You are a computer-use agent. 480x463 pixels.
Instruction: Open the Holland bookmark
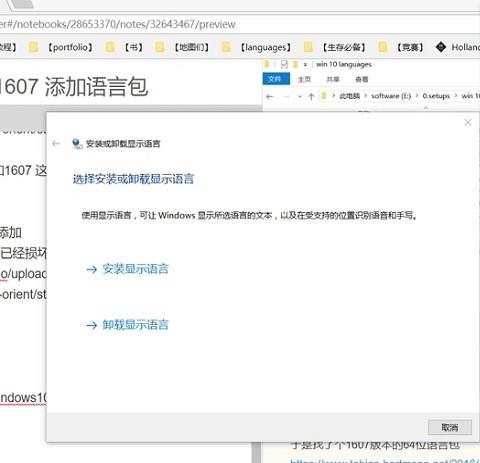click(458, 47)
